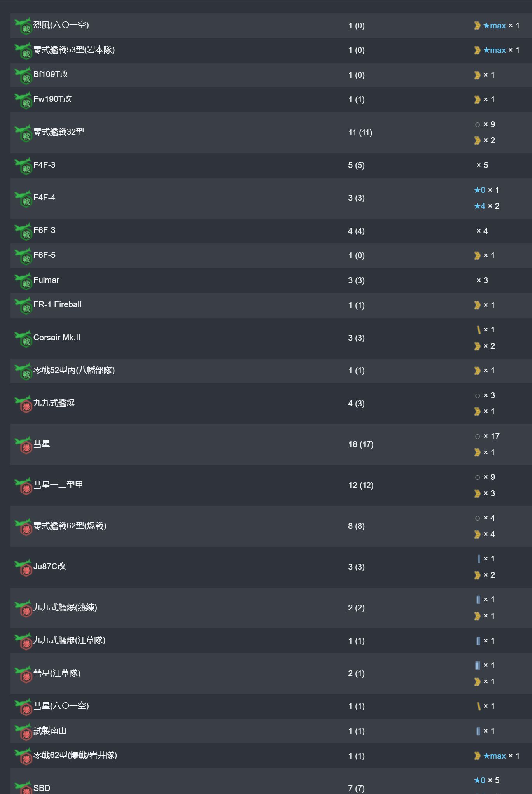Viewport: 532px width, 794px height.
Task: Click the fighter icon beside 烈風(六〇一空)
Action: [x=23, y=26]
